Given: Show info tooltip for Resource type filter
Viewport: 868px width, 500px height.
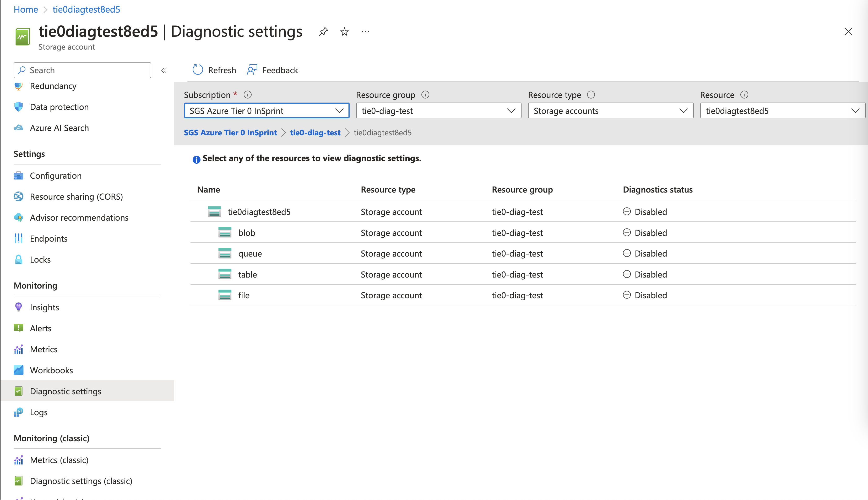Looking at the screenshot, I should click(x=591, y=94).
